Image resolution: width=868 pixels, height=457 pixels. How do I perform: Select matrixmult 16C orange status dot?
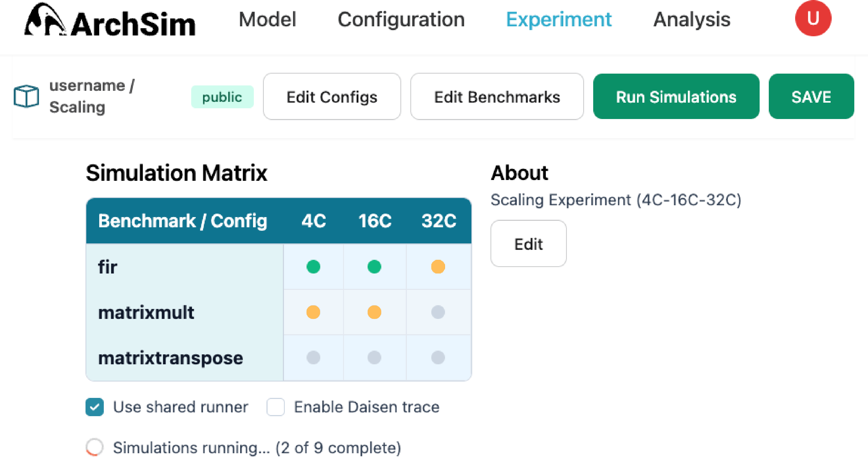pyautogui.click(x=374, y=312)
